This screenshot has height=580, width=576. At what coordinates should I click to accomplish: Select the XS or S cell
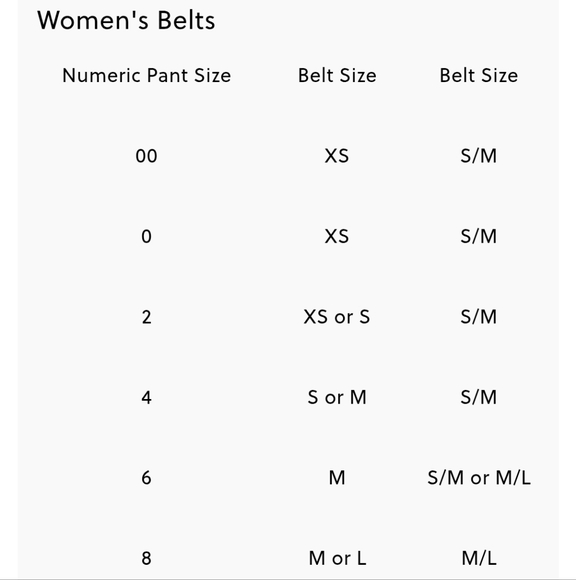tap(337, 317)
